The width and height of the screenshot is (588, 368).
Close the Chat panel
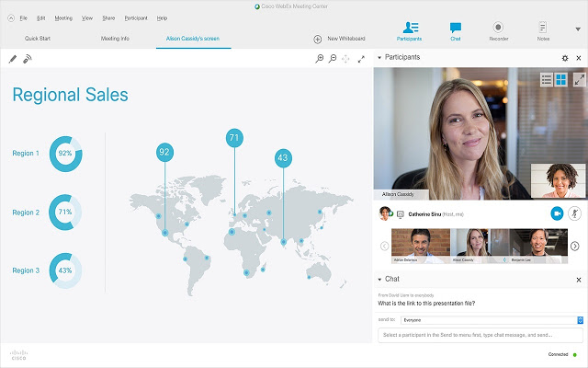click(x=579, y=280)
